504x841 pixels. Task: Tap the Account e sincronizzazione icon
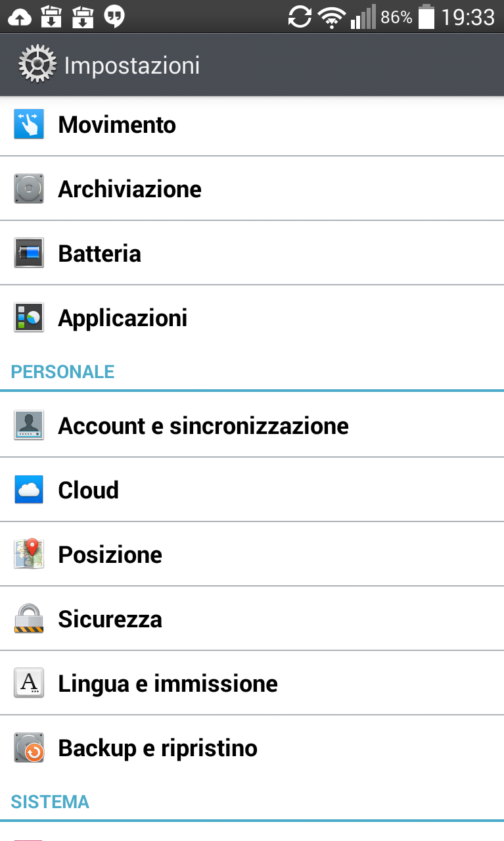coord(29,425)
